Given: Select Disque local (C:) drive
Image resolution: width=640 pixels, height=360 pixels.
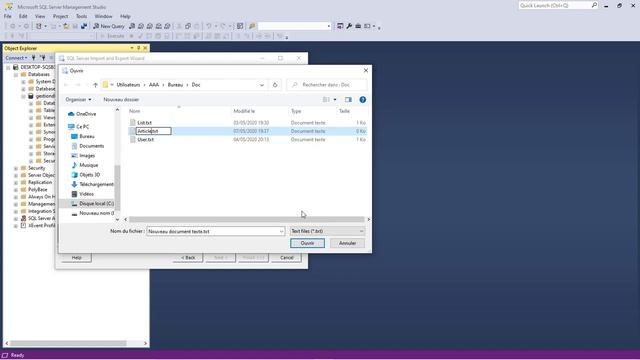Looking at the screenshot, I should coord(92,203).
